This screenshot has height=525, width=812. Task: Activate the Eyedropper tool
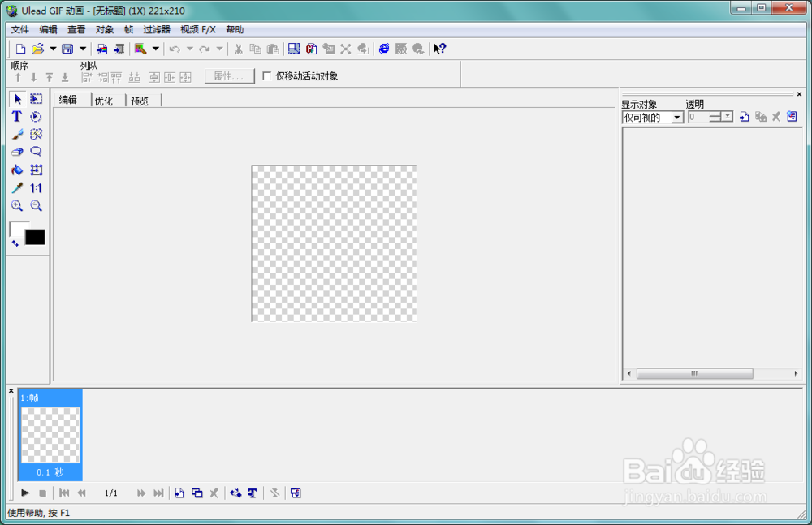(x=15, y=187)
